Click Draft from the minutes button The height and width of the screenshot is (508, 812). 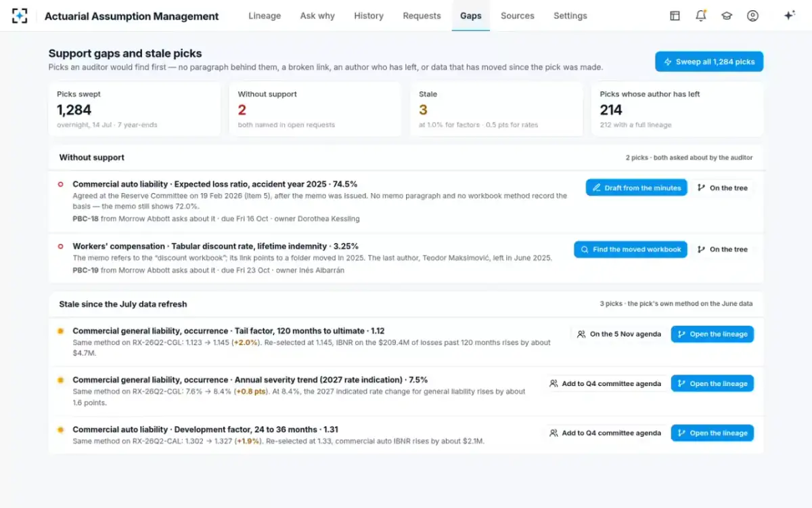[637, 188]
